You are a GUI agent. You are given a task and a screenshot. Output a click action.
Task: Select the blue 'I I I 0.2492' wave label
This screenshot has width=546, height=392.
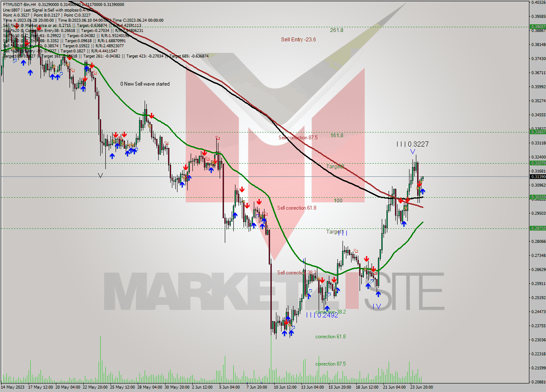pos(322,315)
